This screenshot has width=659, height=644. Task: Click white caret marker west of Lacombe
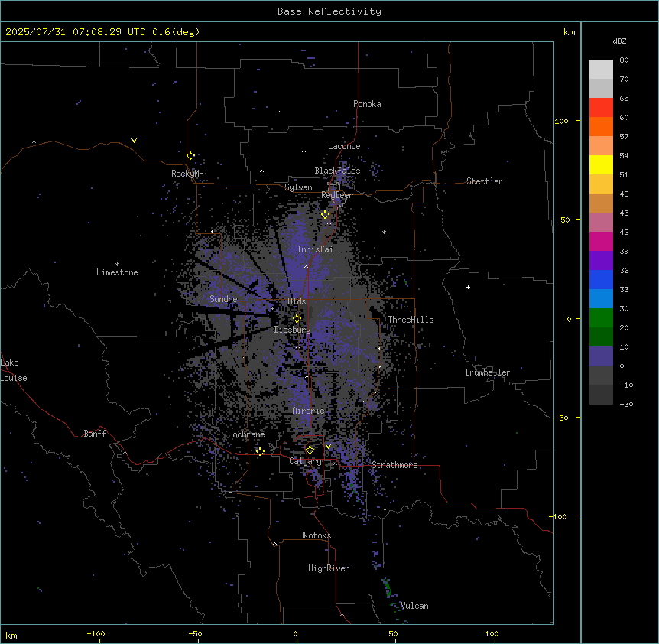(304, 151)
